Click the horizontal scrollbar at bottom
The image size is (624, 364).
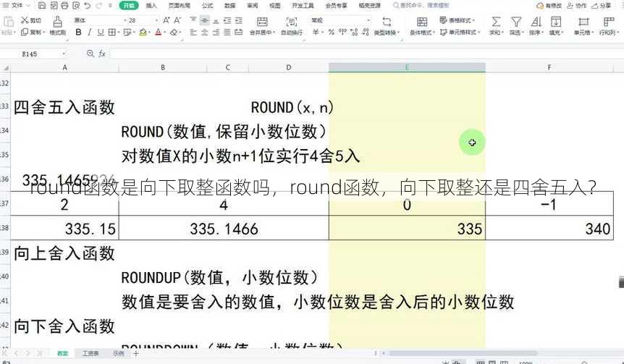click(463, 353)
